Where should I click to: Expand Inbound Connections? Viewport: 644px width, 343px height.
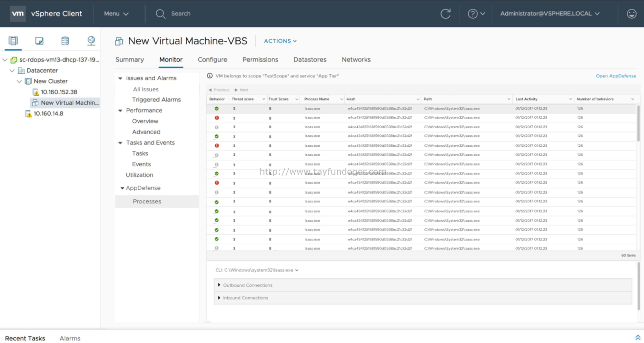click(219, 298)
